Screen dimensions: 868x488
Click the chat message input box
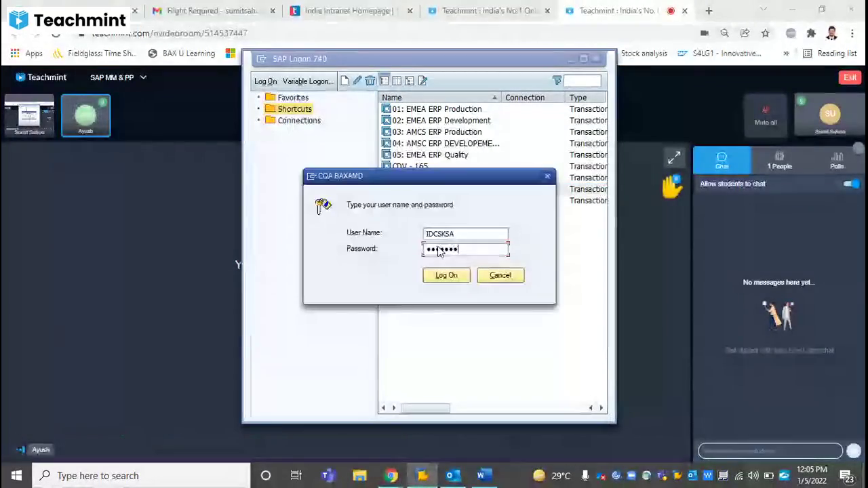point(770,451)
